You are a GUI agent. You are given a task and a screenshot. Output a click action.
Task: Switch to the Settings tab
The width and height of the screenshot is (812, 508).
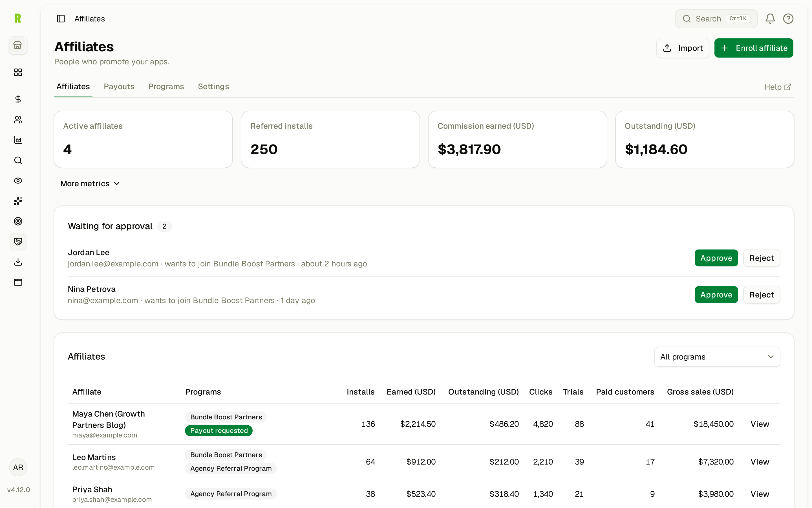[x=213, y=87]
